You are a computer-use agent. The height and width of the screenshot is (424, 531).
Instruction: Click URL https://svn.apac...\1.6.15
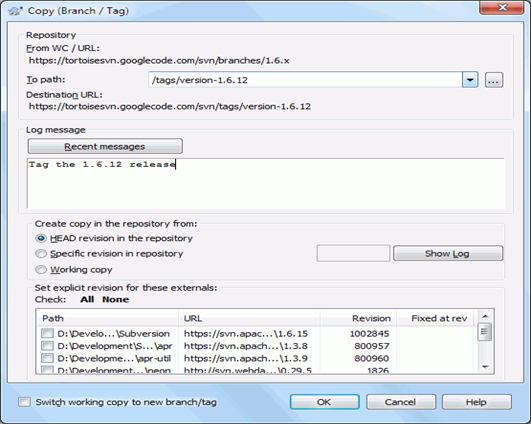(x=246, y=334)
